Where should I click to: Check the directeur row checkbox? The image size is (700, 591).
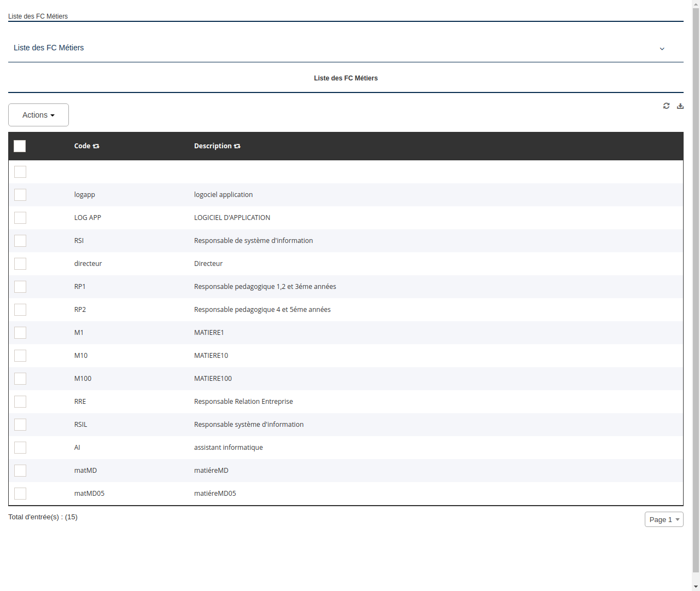pos(20,264)
